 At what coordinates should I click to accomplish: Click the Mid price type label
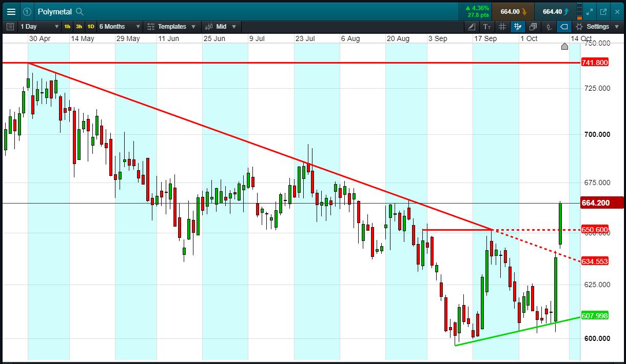(221, 27)
